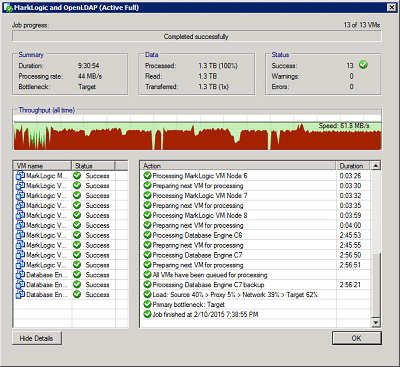
Task: Click the Processing rate value 44 MB/s
Action: coord(90,76)
